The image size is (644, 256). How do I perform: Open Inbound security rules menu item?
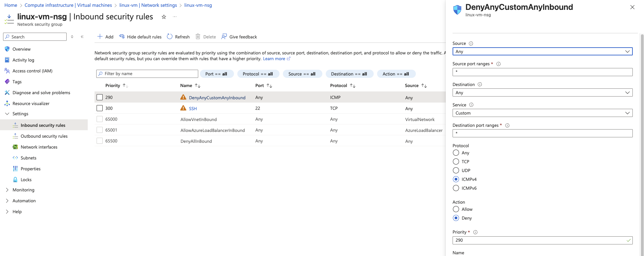[x=44, y=125]
